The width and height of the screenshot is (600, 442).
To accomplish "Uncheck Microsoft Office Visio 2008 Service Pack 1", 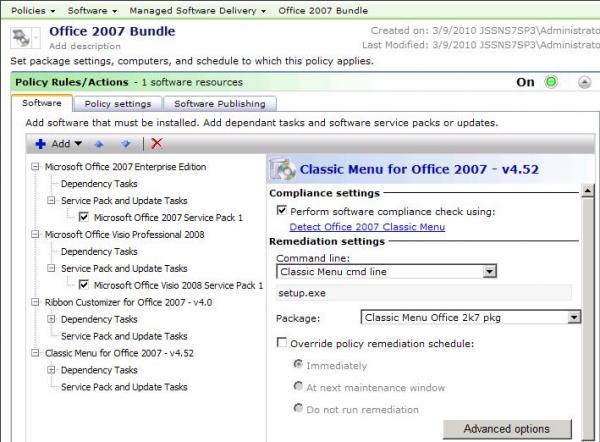I will [83, 285].
